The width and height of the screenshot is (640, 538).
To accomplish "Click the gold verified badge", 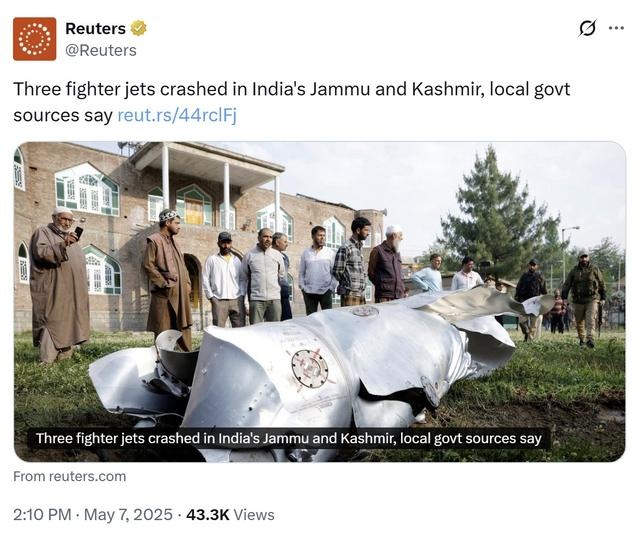I will (138, 28).
